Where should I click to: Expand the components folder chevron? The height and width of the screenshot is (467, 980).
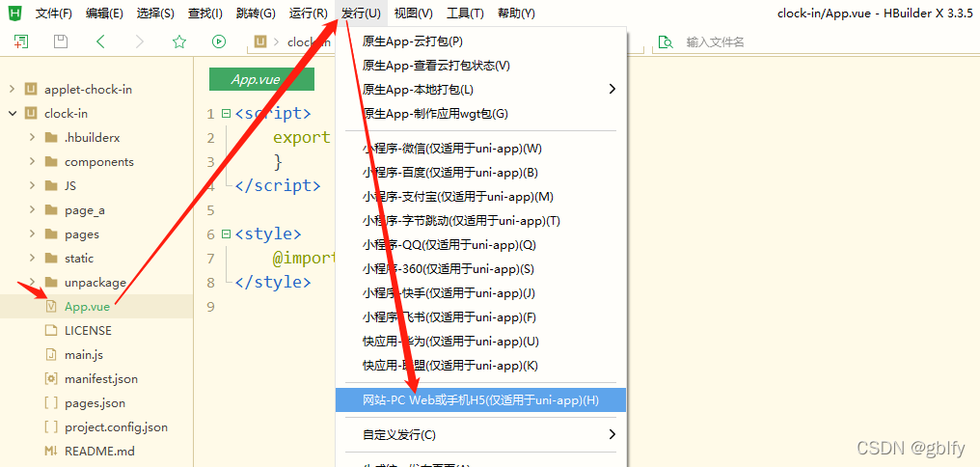[32, 162]
